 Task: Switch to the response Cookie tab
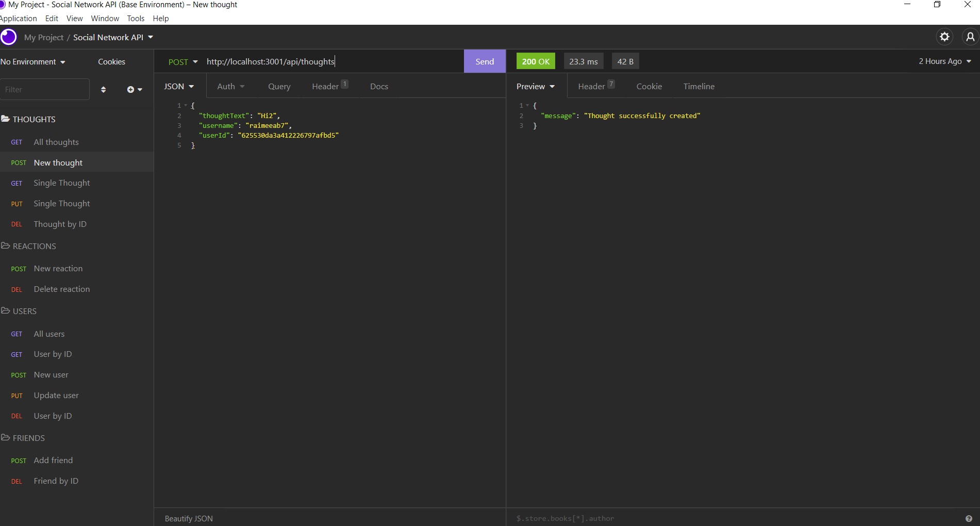point(649,87)
